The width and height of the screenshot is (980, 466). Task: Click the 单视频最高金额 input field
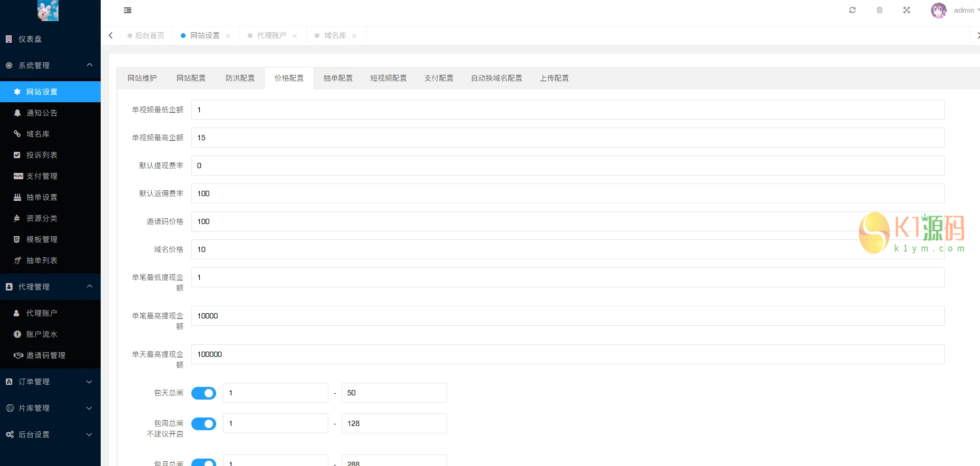coord(568,138)
